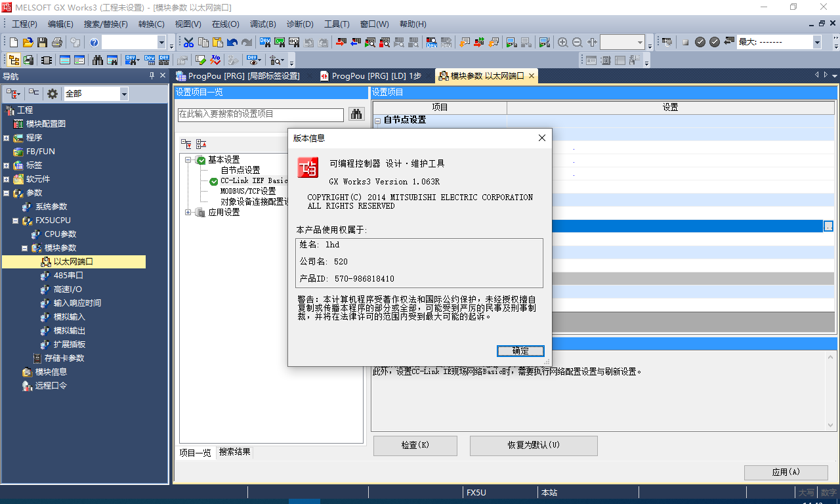Click the Help question mark icon
This screenshot has width=840, height=504.
[94, 43]
